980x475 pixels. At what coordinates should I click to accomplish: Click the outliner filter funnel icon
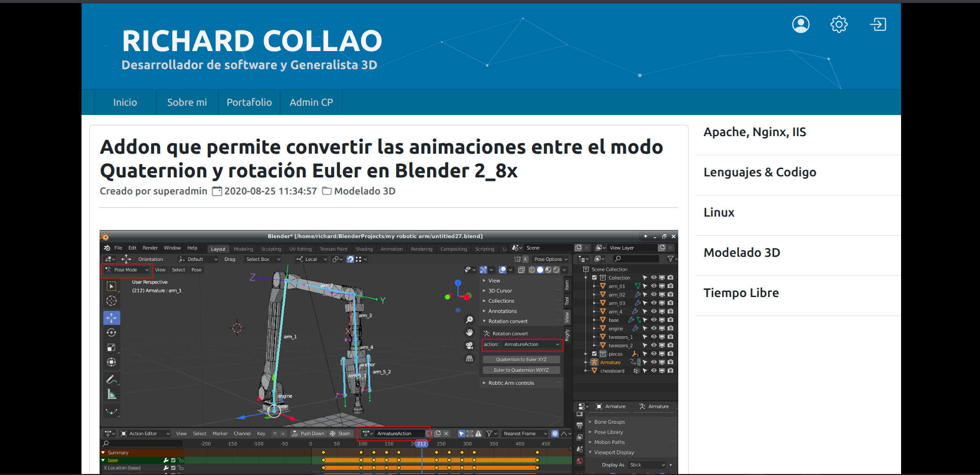671,259
